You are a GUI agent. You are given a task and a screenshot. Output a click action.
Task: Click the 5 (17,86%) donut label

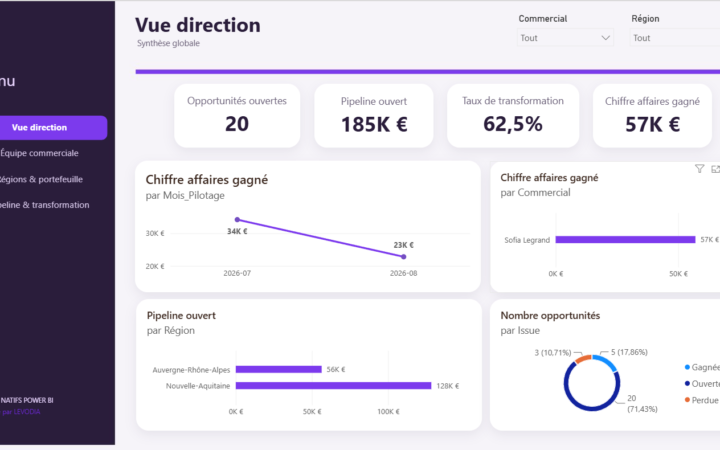(629, 352)
